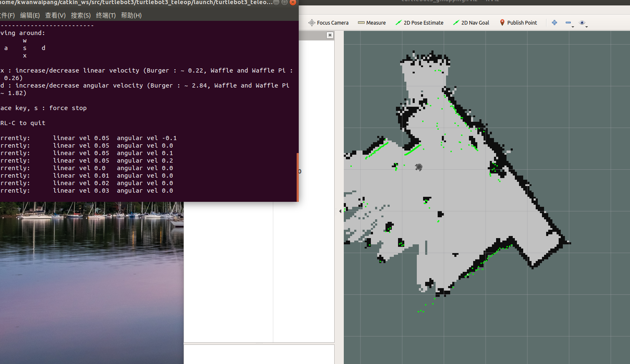Image resolution: width=630 pixels, height=364 pixels.
Task: Add a new tool with the plus icon
Action: [554, 23]
